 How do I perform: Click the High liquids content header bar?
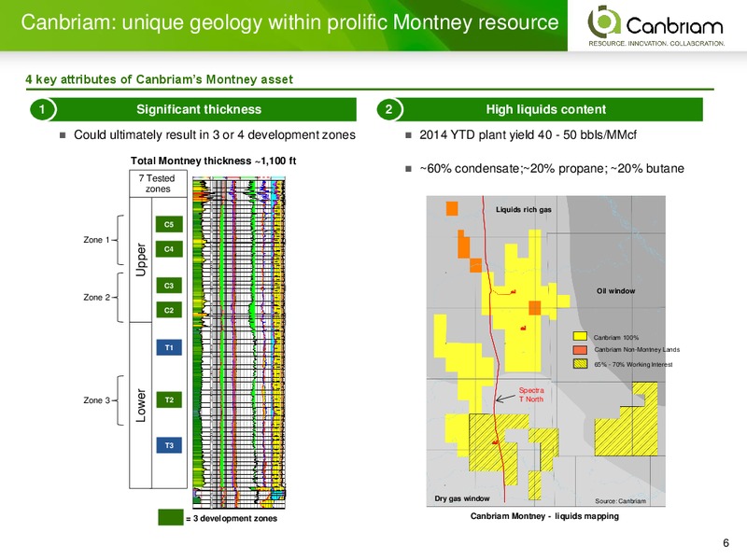[x=546, y=109]
